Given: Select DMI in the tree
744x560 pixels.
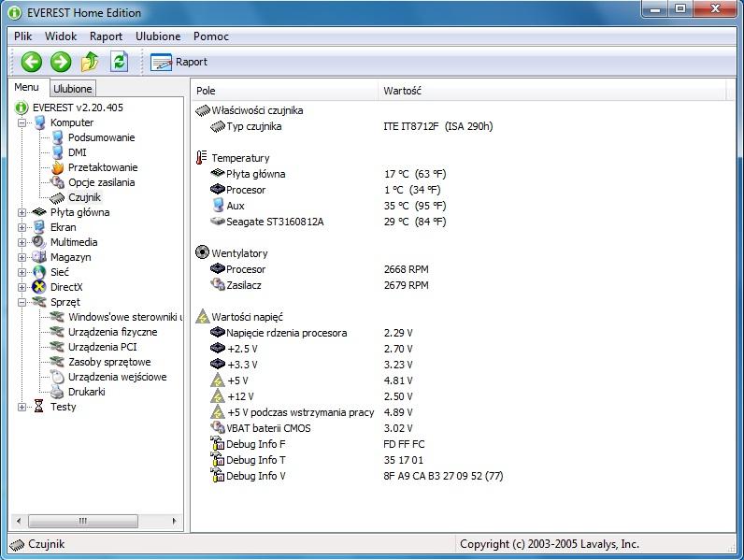Looking at the screenshot, I should pyautogui.click(x=78, y=152).
